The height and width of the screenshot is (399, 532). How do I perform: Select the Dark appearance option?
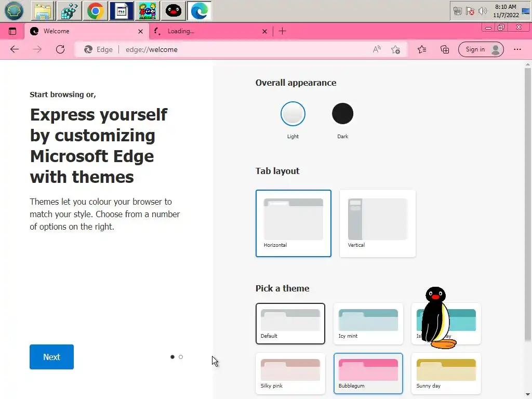coord(343,114)
